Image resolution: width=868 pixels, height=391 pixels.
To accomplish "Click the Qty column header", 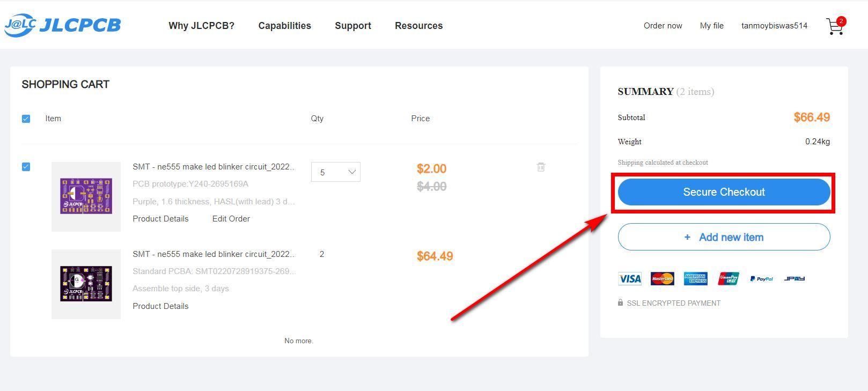I will point(317,119).
